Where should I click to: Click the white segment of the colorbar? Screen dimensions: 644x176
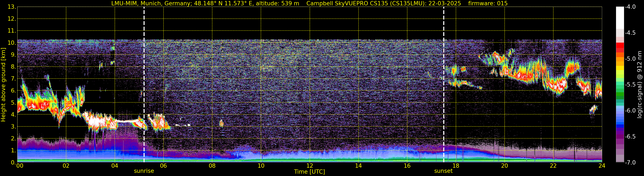620,17
